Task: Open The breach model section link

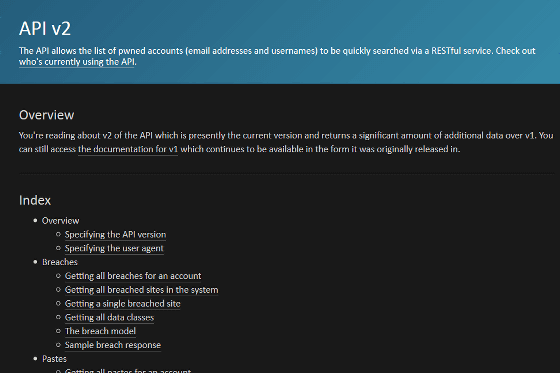Action: click(100, 331)
